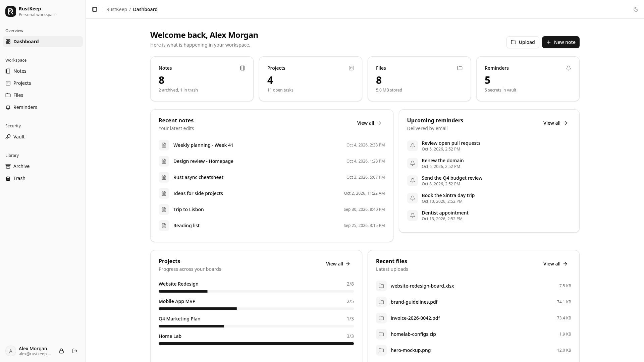The width and height of the screenshot is (644, 362).
Task: Click document icon for Rust async cheatsheet
Action: point(164,177)
